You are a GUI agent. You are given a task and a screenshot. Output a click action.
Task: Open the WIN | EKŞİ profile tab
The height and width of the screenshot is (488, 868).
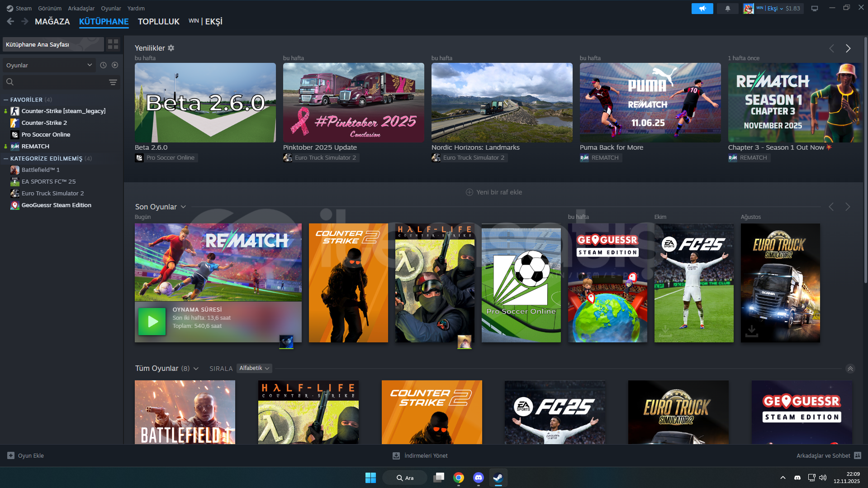click(205, 21)
